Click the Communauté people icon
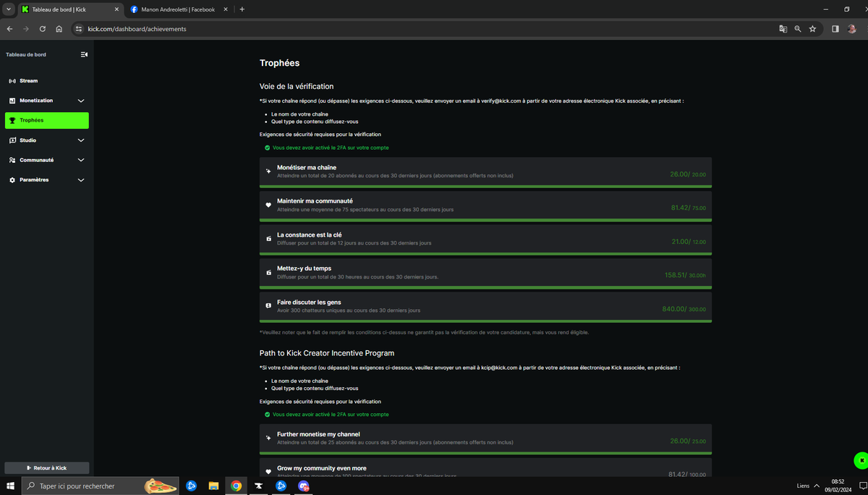868x495 pixels. (12, 160)
